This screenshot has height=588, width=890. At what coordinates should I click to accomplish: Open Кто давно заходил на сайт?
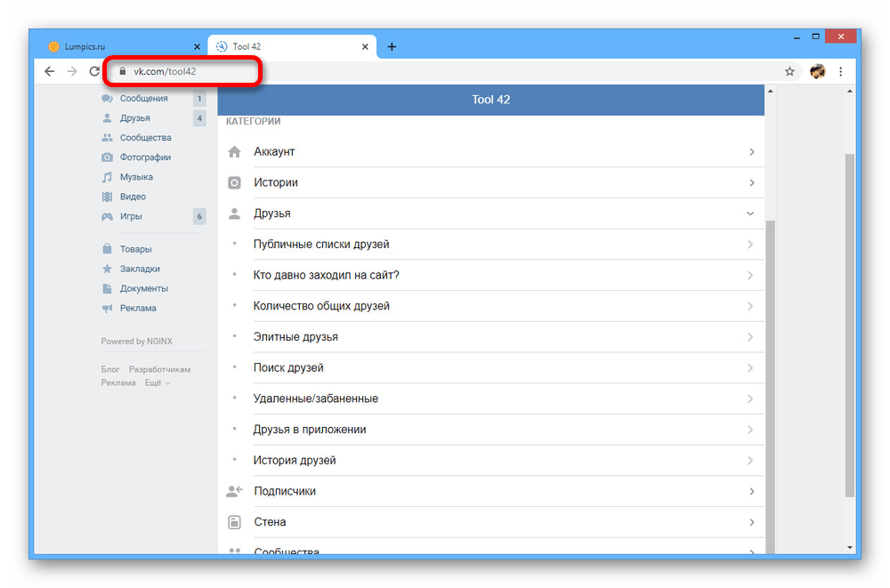coord(491,275)
